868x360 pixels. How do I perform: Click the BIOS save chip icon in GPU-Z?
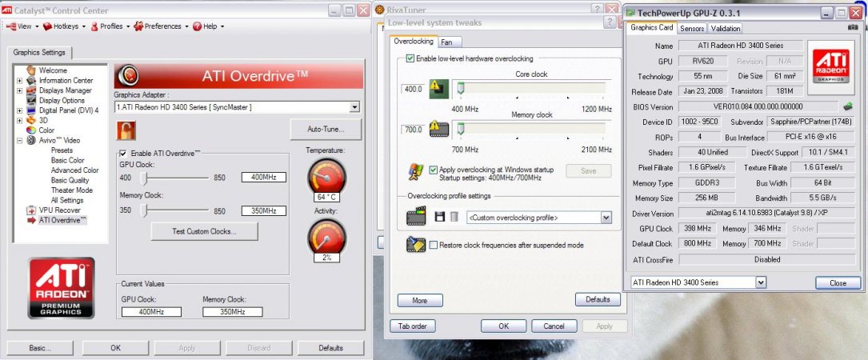pos(847,106)
